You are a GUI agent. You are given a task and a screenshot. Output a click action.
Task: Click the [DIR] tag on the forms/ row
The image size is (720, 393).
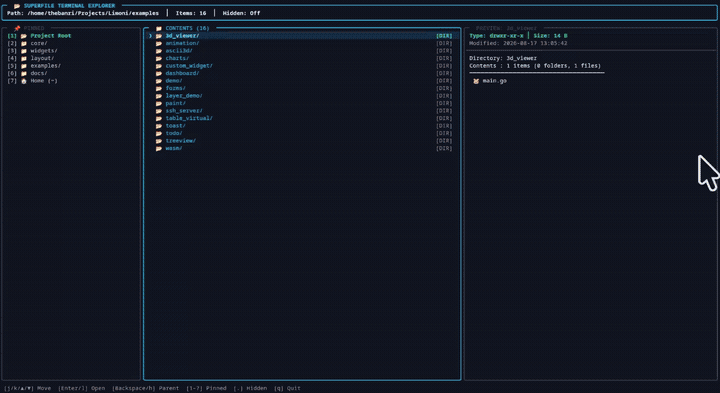pos(444,88)
